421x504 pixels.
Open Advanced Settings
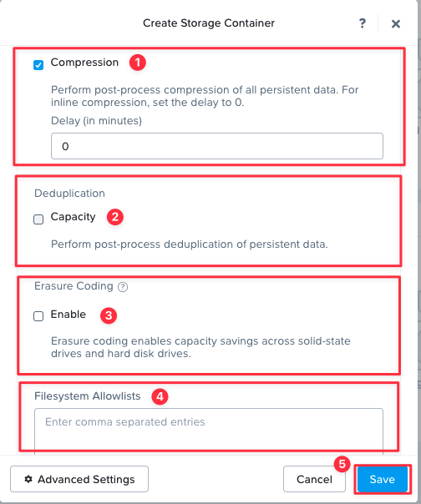pos(79,479)
